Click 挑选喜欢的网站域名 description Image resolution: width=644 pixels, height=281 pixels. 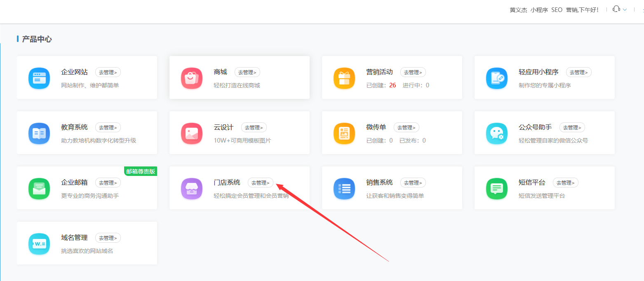(87, 251)
